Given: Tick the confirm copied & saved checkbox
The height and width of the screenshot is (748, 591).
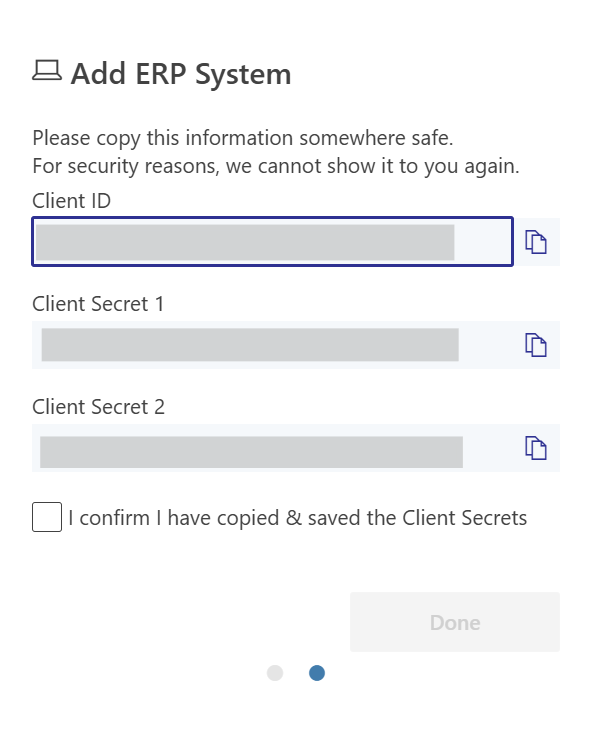Looking at the screenshot, I should (47, 517).
